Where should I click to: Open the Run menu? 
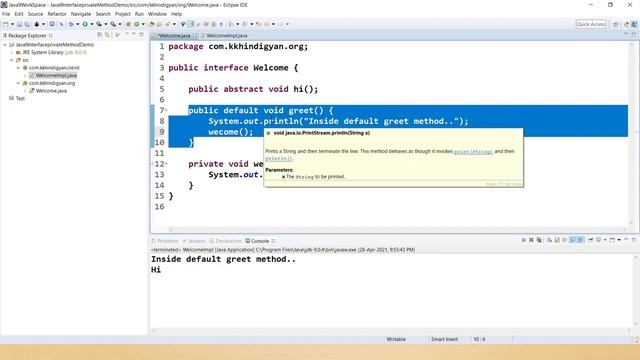click(x=139, y=14)
